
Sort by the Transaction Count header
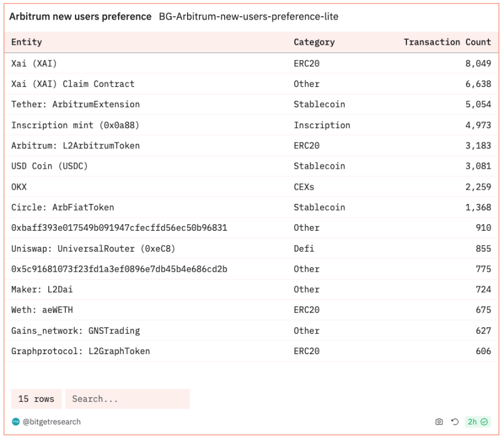[447, 42]
